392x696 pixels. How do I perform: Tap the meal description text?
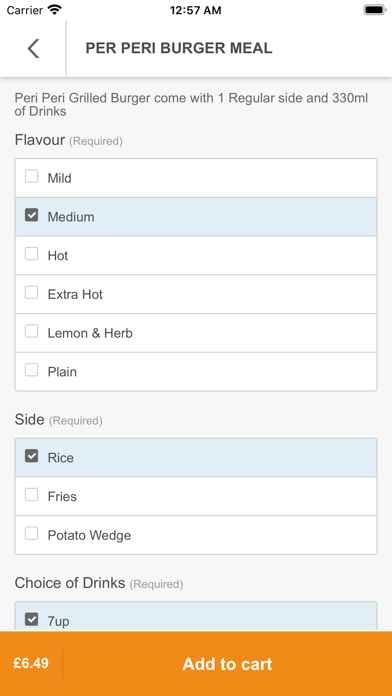point(191,104)
